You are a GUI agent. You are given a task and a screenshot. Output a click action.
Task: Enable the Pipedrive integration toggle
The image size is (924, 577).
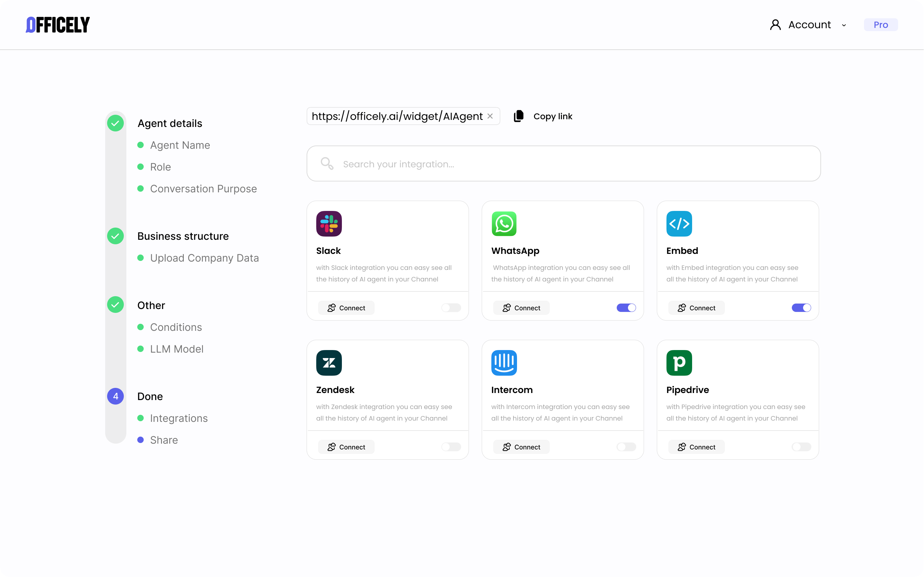coord(801,447)
